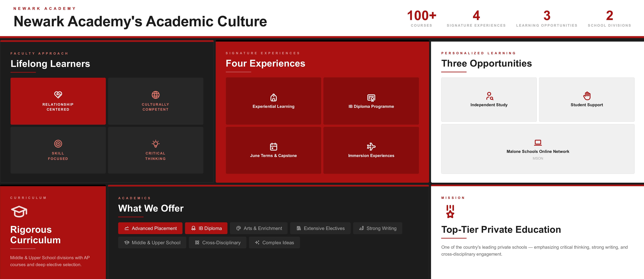
Task: Click the certificate icon for IB Diploma Programme
Action: tap(371, 97)
